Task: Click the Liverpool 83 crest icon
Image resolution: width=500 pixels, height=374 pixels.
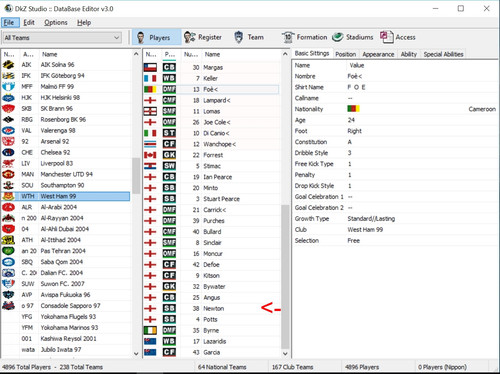Action: tap(8, 163)
